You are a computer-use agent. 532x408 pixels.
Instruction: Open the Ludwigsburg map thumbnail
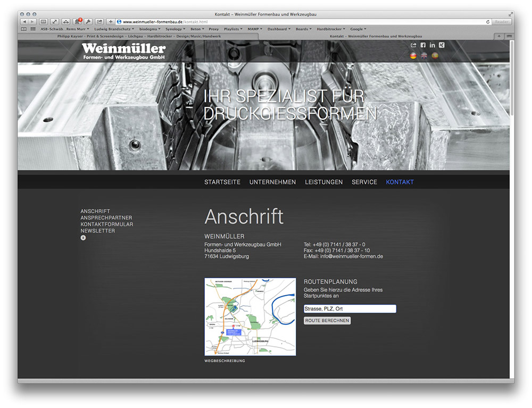point(250,317)
